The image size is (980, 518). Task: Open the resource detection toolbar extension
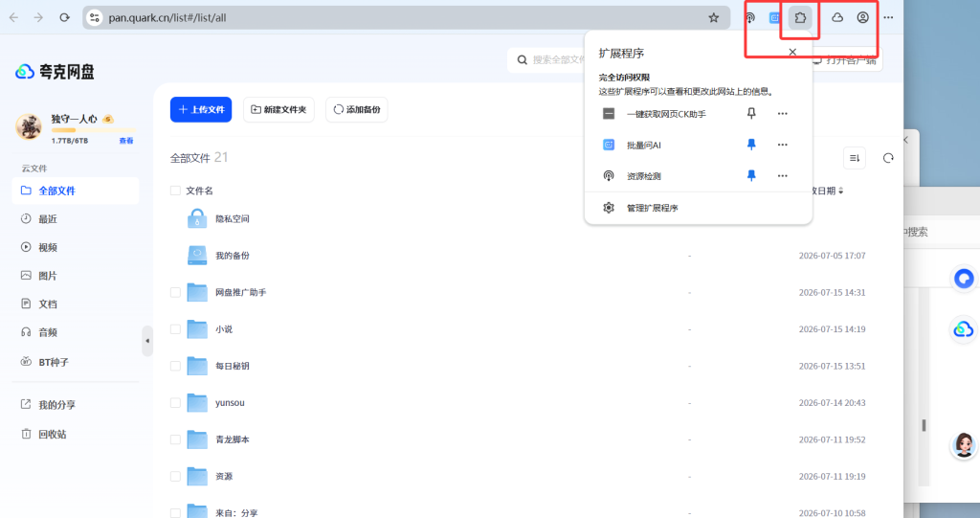point(749,17)
